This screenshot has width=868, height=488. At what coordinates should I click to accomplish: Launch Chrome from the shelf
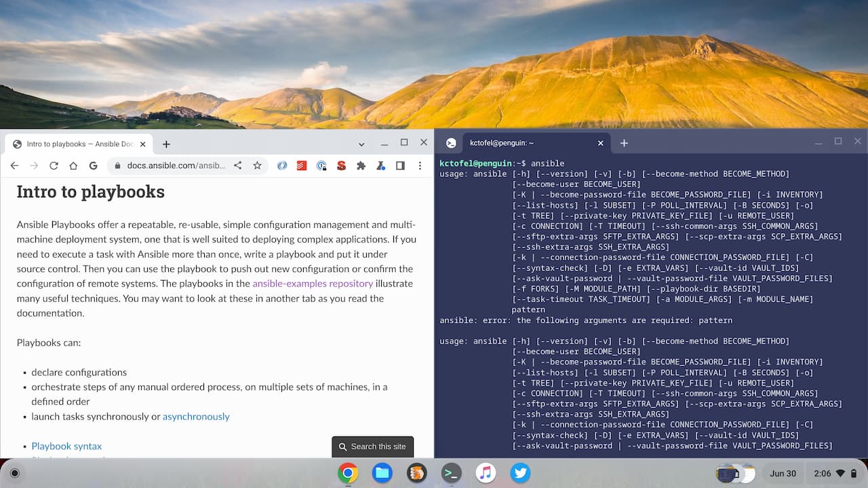click(x=348, y=473)
